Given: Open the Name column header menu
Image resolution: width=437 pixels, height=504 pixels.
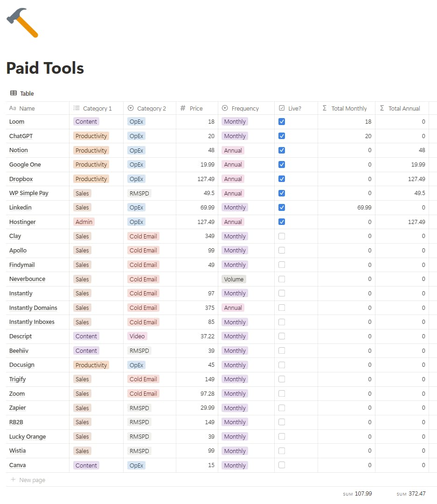Looking at the screenshot, I should (38, 108).
